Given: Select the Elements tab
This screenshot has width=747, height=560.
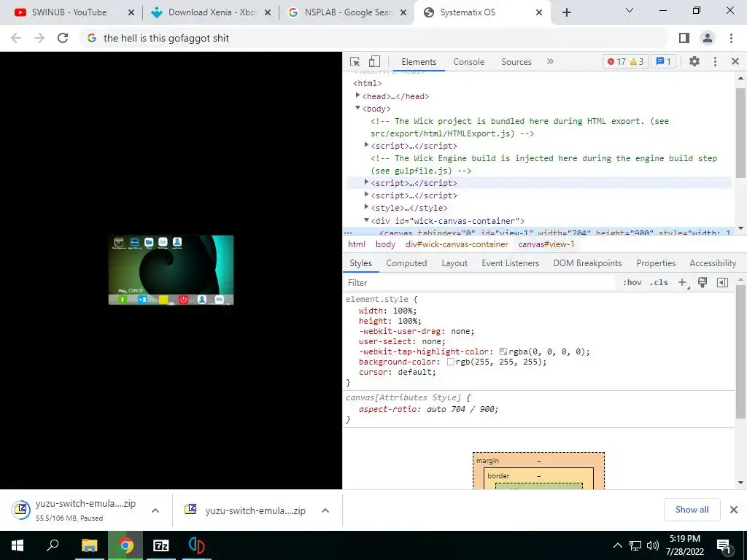Looking at the screenshot, I should click(x=419, y=62).
